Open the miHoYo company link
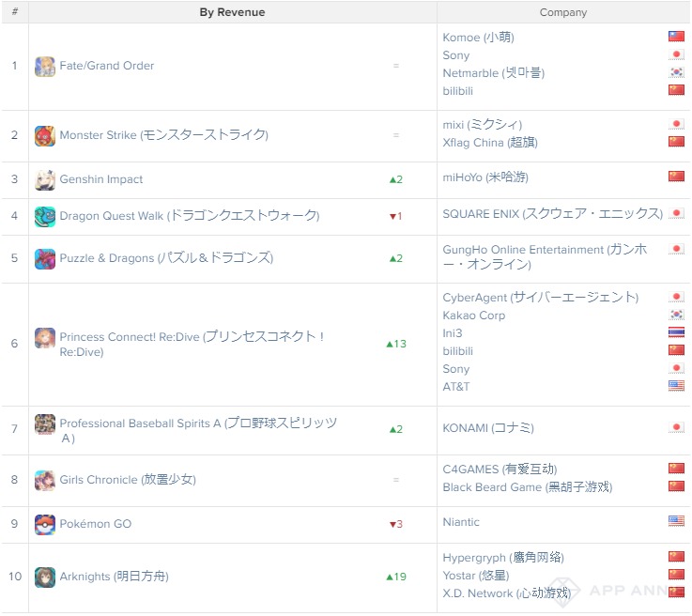The image size is (692, 616). [x=485, y=177]
